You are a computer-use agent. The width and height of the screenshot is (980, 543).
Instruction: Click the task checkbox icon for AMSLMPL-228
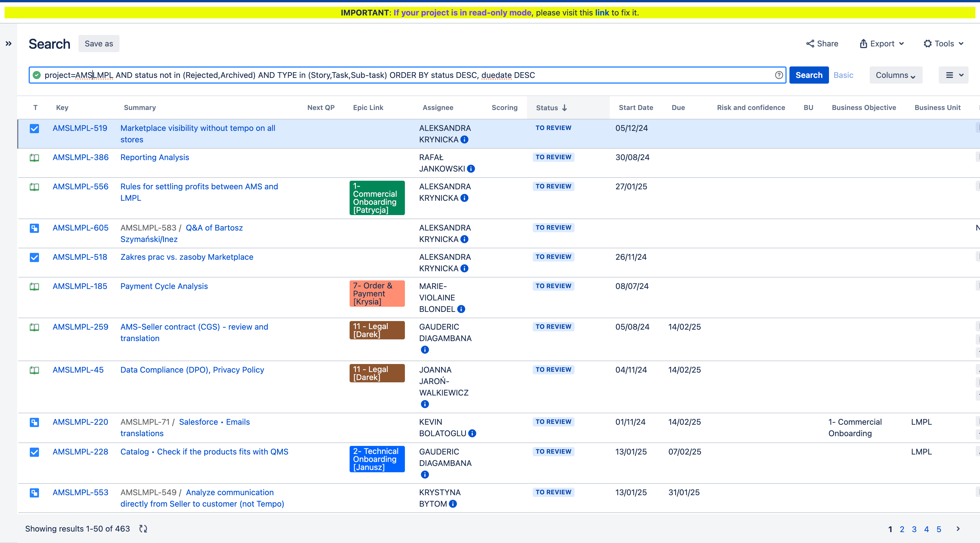34,452
